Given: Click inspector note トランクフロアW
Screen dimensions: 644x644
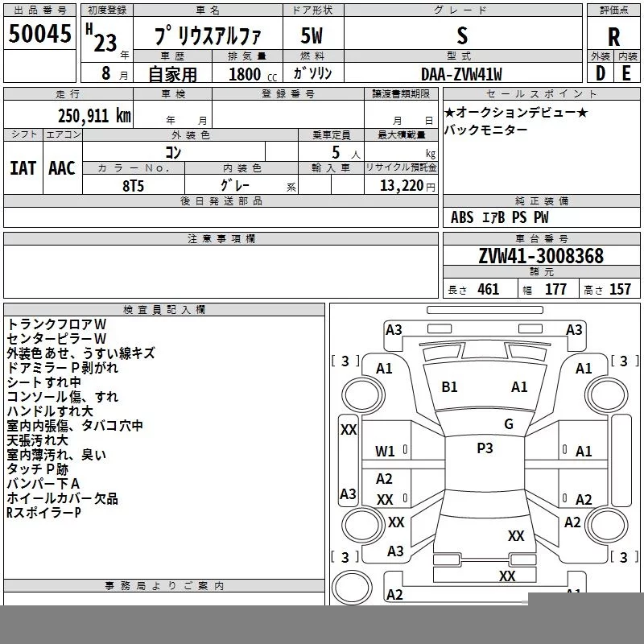Looking at the screenshot, I should coord(56,324).
